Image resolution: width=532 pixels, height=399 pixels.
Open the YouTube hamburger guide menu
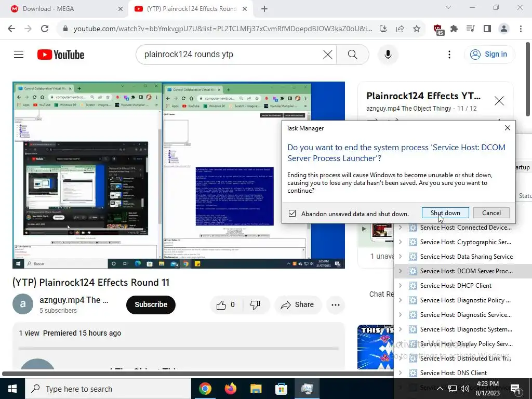pos(19,54)
